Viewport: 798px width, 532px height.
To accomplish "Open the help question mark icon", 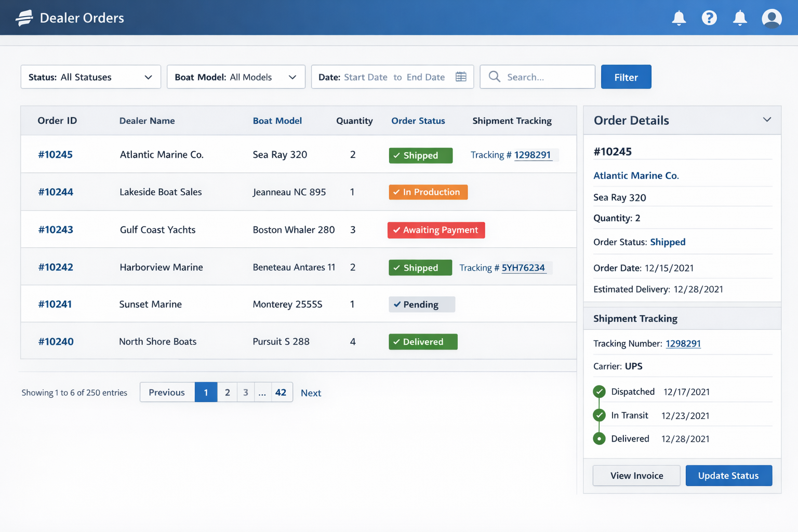I will pos(709,18).
